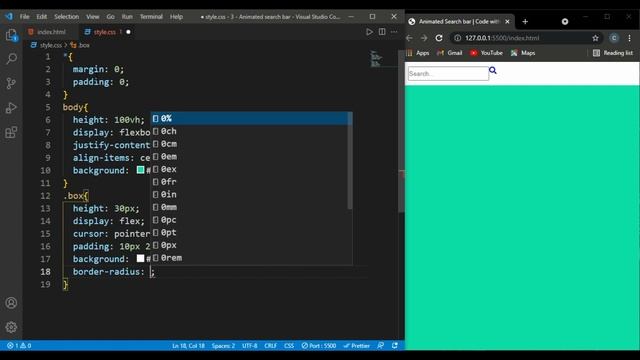Open the Reading list
Viewport: 640px width, 360px height.
tap(613, 53)
